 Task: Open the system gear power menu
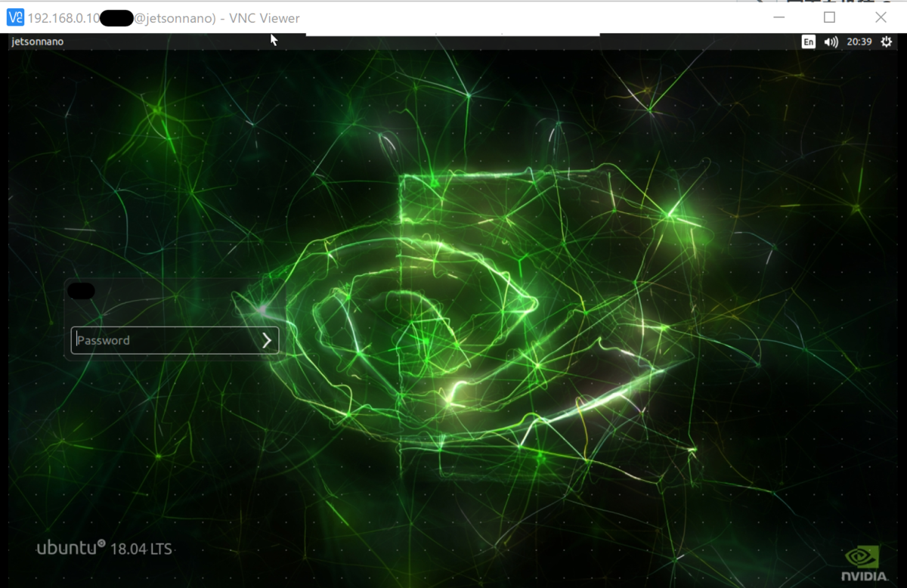click(x=887, y=42)
